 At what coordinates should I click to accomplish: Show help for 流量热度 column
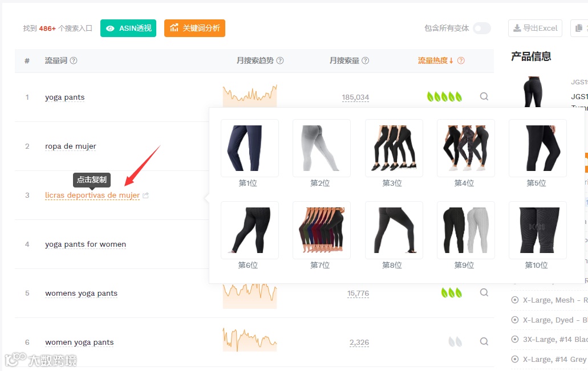[461, 60]
